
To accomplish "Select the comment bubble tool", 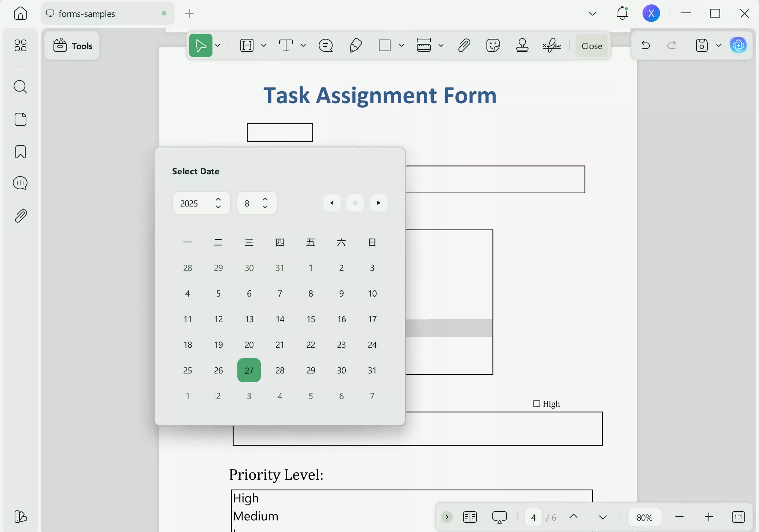I will click(325, 46).
